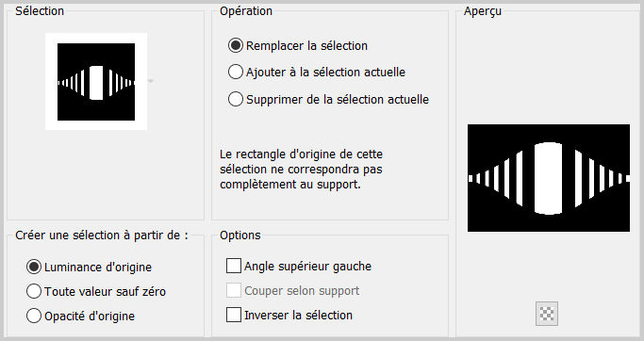Click the Opération group heading
This screenshot has height=341, width=644.
click(x=246, y=11)
